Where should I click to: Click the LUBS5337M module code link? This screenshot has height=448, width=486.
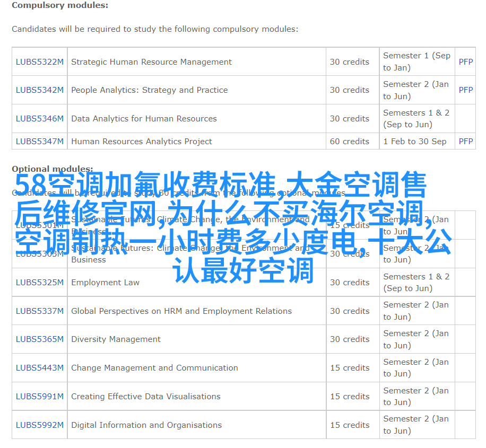39,311
